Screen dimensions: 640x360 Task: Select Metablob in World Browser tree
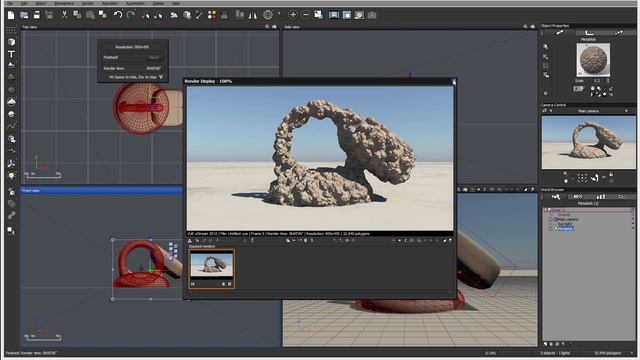[566, 229]
